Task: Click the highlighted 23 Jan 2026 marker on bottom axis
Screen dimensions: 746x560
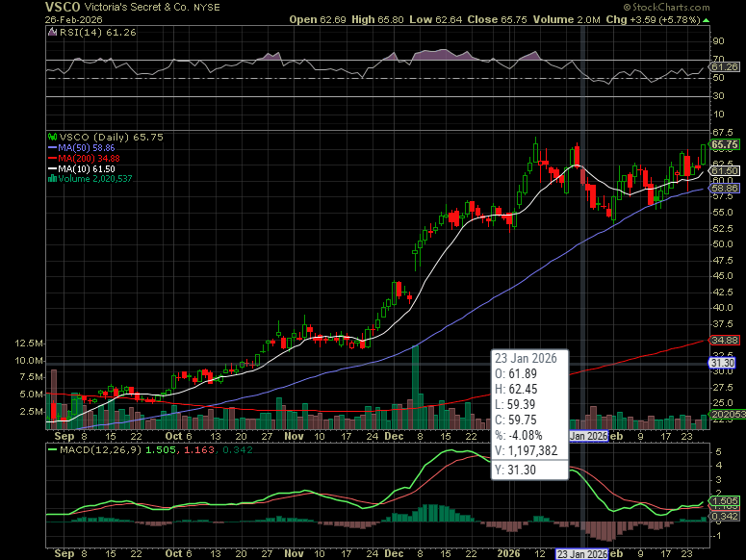Action: pos(581,554)
